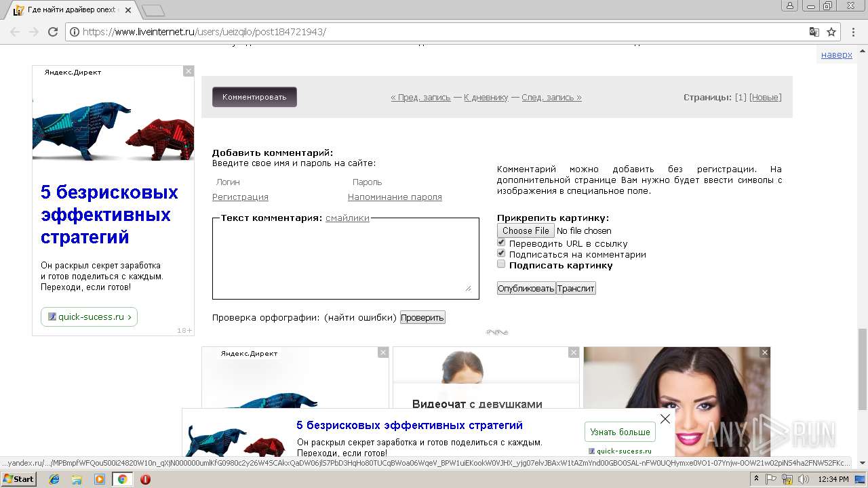Click the Проверить spelling button
This screenshot has width=868, height=488.
tap(422, 317)
